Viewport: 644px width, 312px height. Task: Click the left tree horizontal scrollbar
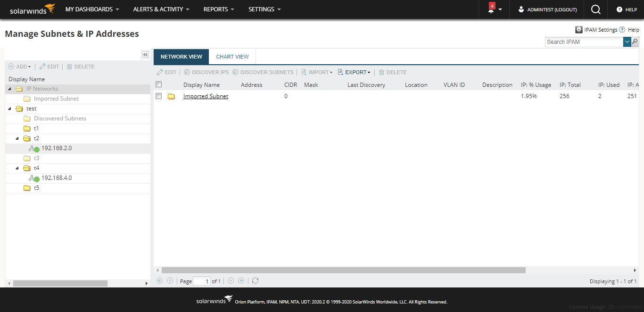(x=60, y=283)
